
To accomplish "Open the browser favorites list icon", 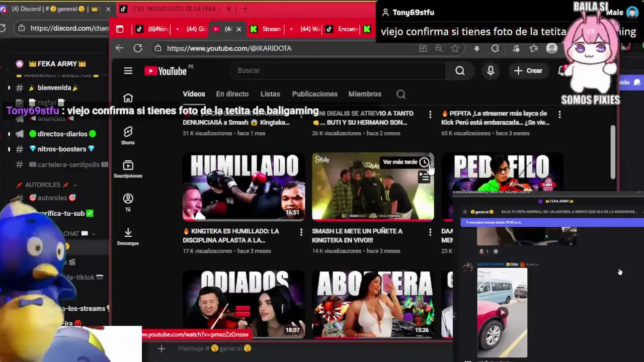I will pos(534,48).
